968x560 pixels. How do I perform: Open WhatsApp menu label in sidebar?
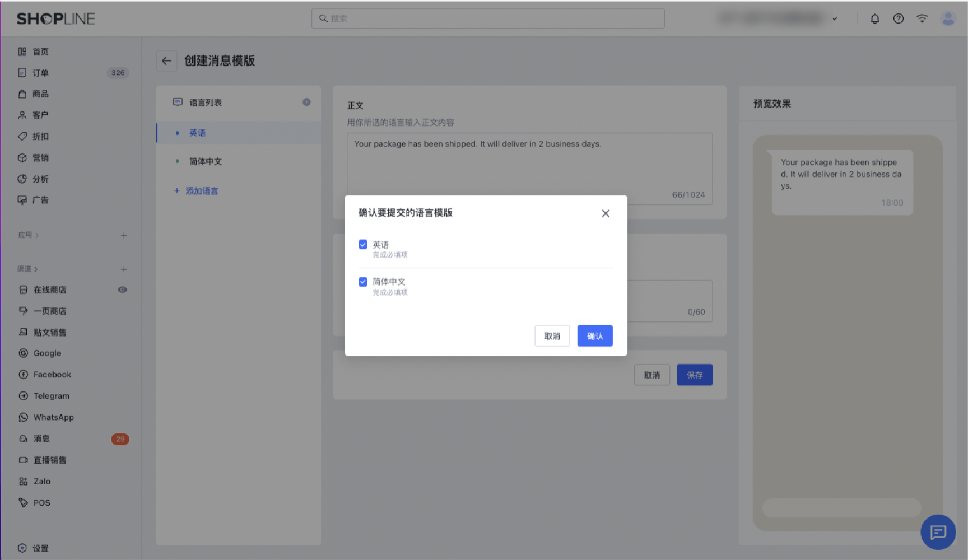(x=54, y=417)
